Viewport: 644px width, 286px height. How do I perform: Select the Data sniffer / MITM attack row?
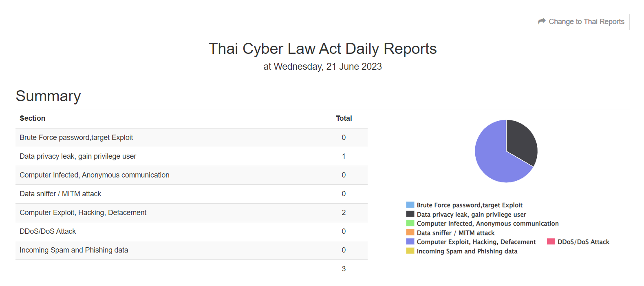point(191,194)
